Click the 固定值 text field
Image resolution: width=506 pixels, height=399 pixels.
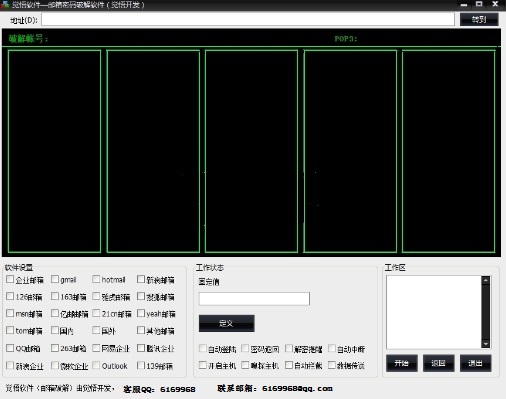pos(254,299)
